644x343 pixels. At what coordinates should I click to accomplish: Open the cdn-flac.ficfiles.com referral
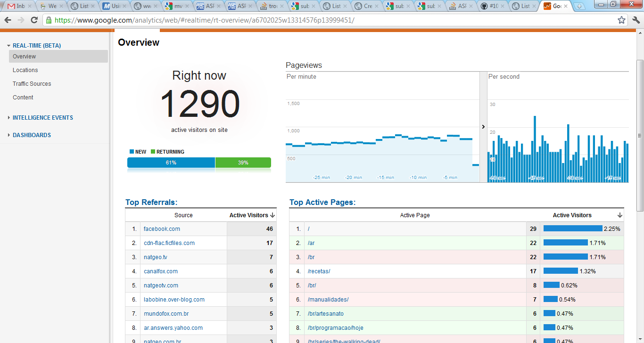[x=169, y=243]
